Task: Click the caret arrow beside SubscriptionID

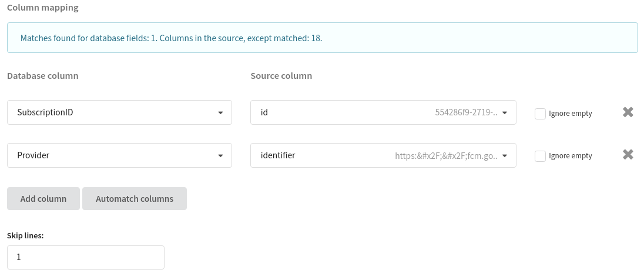Action: coord(220,113)
